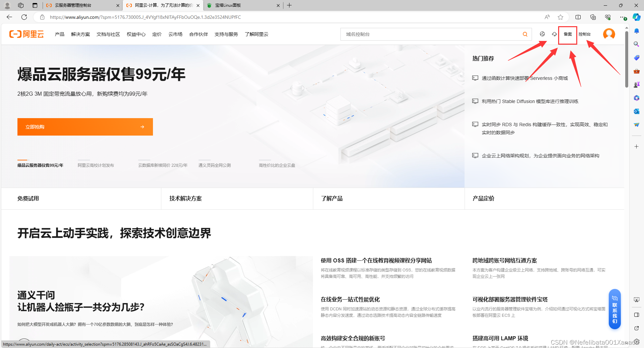Open sidebar settings gear icon

point(637,342)
